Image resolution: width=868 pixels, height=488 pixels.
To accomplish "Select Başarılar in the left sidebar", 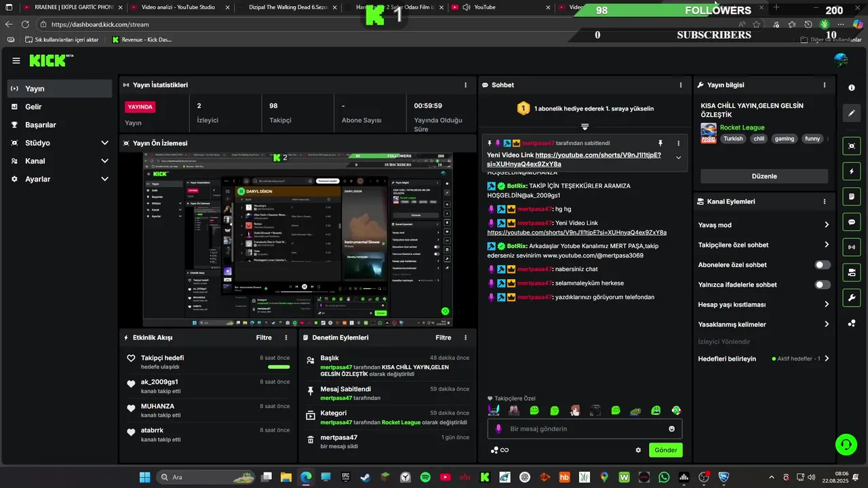I will [x=60, y=125].
